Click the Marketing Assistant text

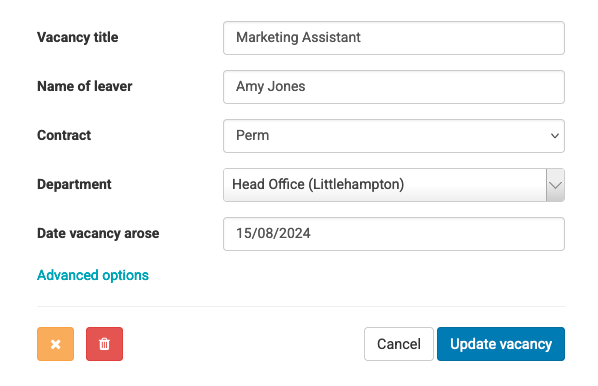(298, 37)
